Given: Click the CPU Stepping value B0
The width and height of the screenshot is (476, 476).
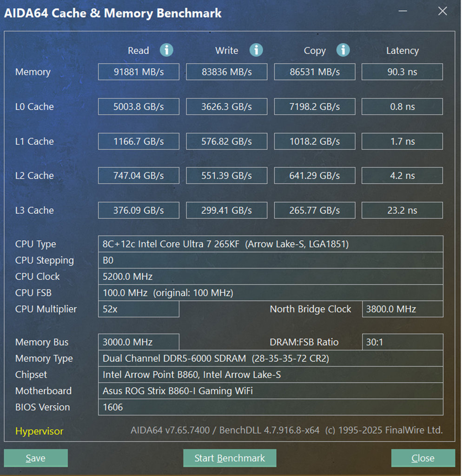Looking at the screenshot, I should (x=271, y=260).
